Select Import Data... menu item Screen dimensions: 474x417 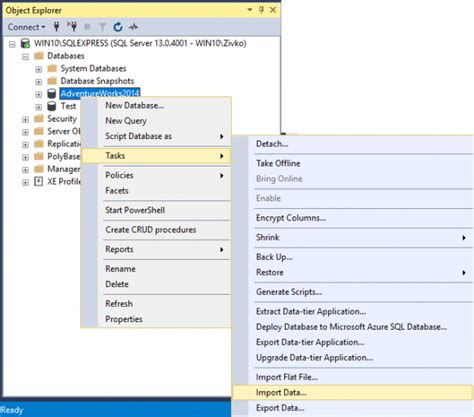click(x=353, y=393)
